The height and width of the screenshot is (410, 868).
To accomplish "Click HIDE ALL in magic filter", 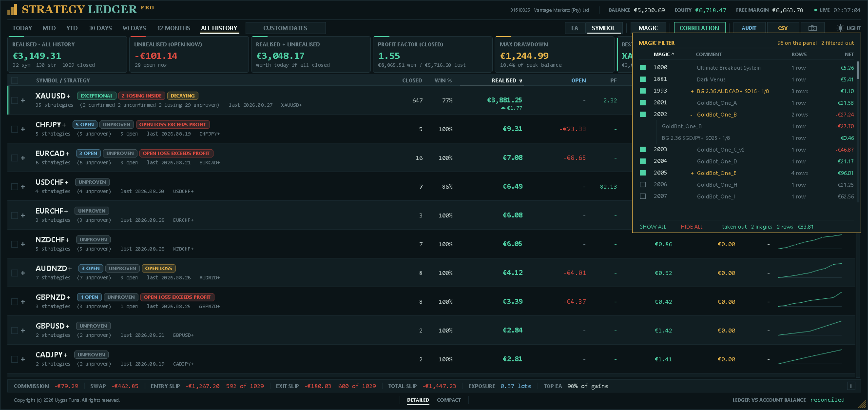I will tap(692, 227).
